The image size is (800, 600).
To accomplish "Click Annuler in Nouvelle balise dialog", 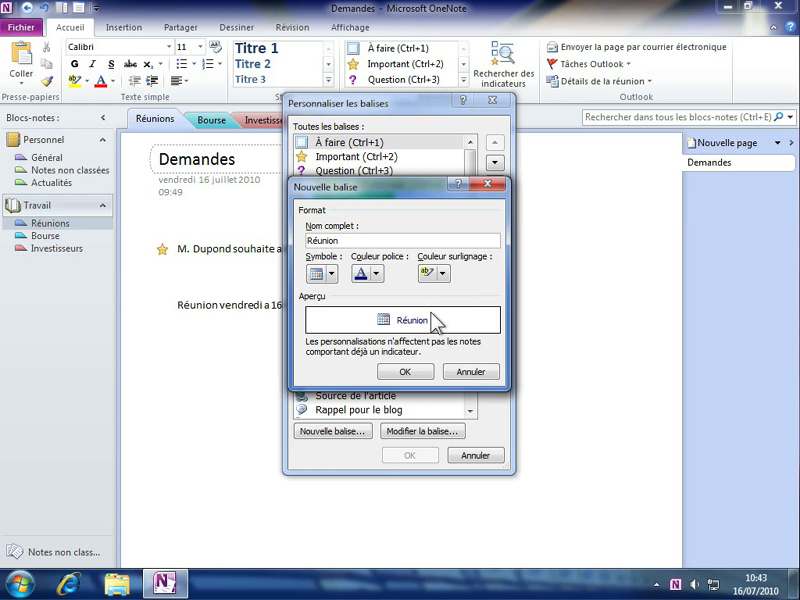I will pos(471,372).
